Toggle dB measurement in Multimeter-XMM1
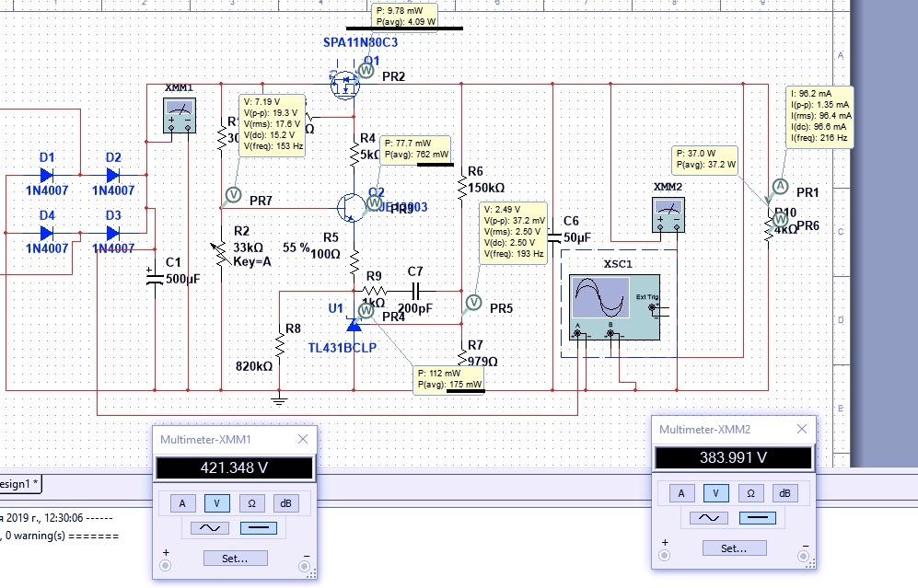Screen dimensions: 918x588 286,503
